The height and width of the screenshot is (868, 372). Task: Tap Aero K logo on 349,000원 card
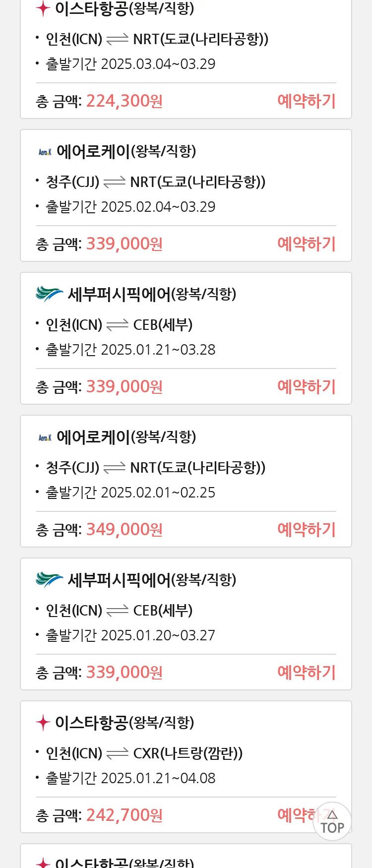click(x=45, y=437)
